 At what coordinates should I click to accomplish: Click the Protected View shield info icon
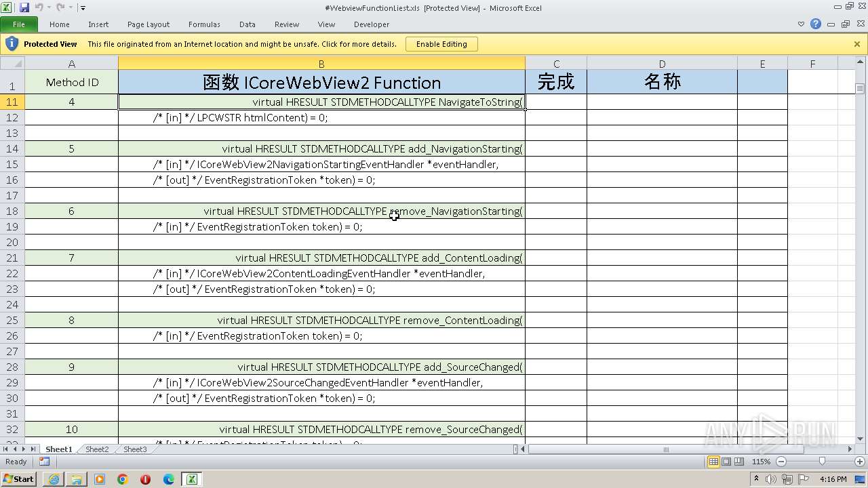click(x=12, y=44)
